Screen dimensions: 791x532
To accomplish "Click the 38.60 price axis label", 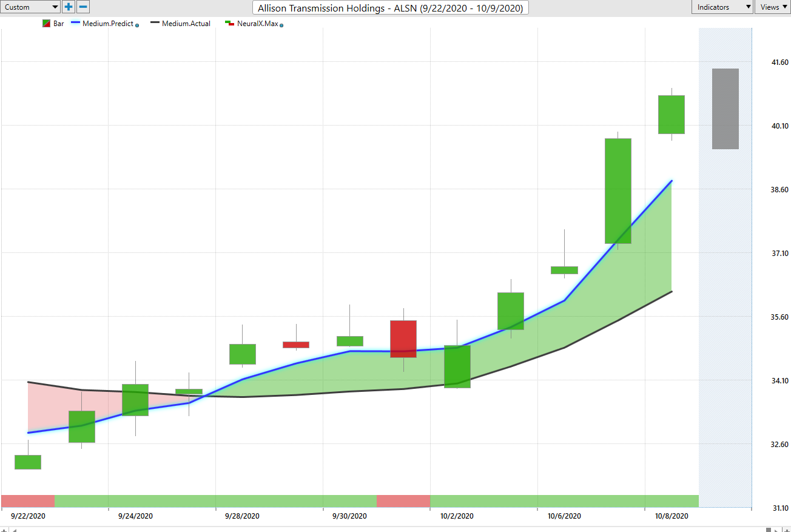I will click(779, 190).
